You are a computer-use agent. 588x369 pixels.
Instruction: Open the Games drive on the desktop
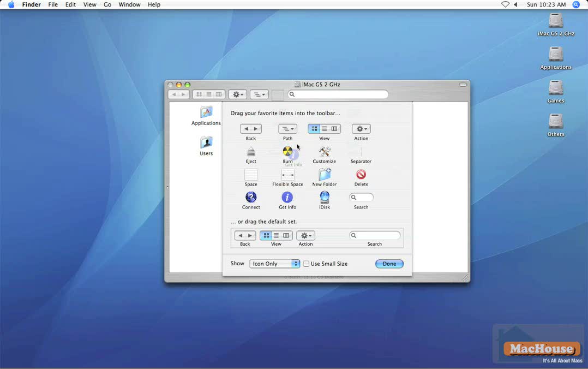(556, 88)
